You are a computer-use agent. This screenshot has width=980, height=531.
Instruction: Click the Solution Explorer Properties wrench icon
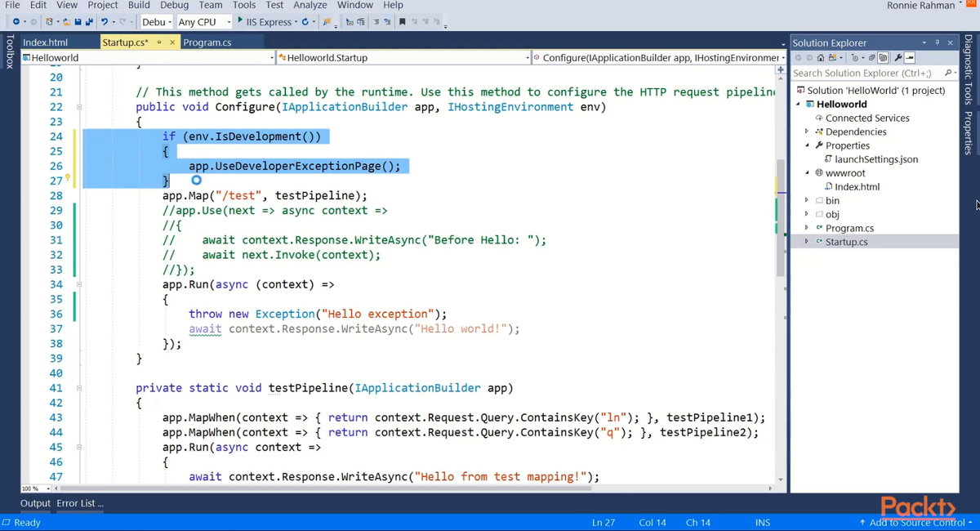[x=898, y=57]
